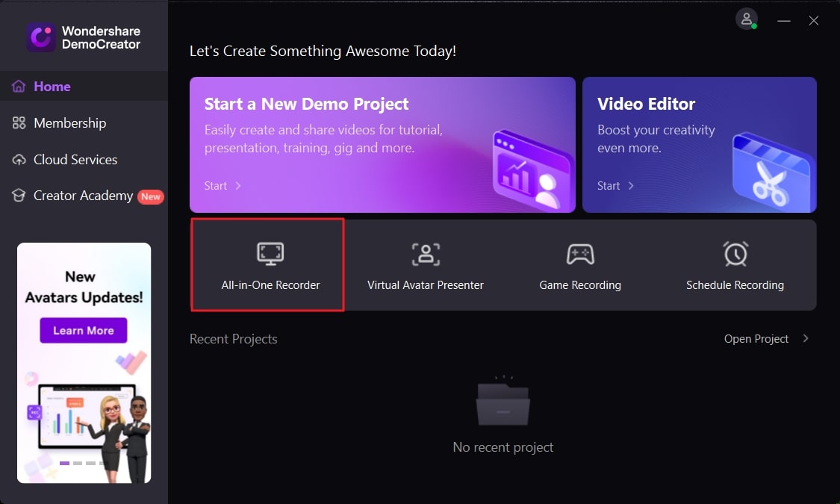Click the Membership grid icon

pyautogui.click(x=19, y=122)
